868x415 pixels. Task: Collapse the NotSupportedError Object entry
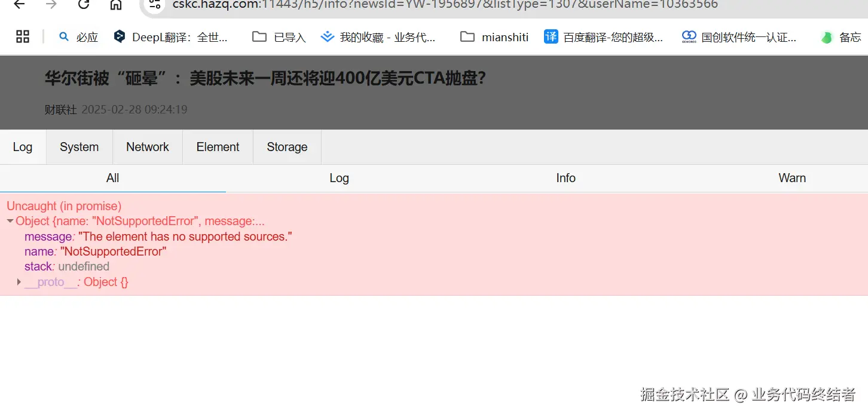coord(10,222)
